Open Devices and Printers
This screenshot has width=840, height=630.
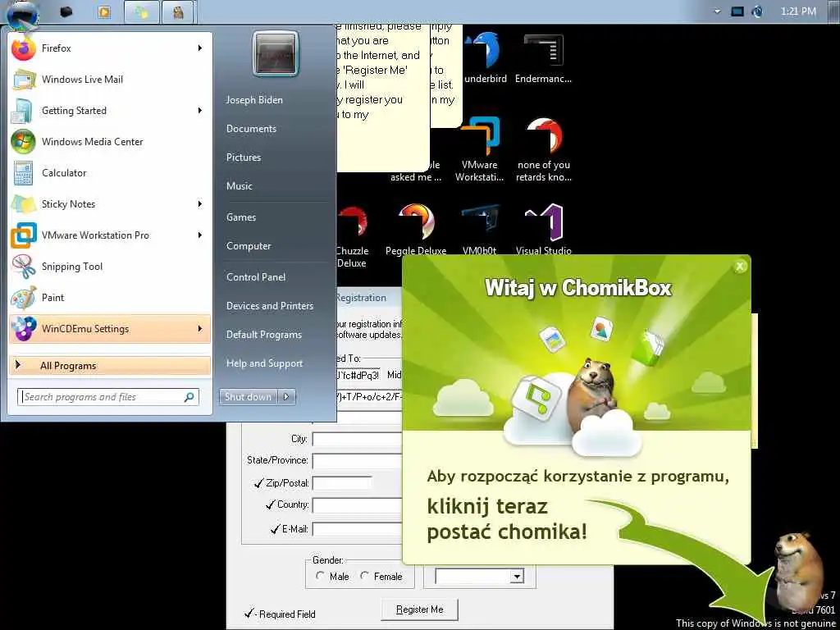(x=269, y=306)
